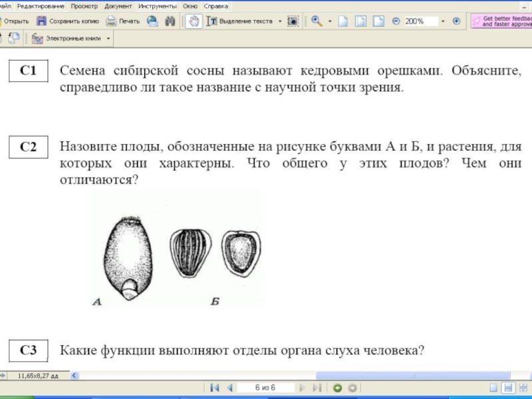Click the binoculars Search icon
This screenshot has width=532, height=399.
coord(170,21)
